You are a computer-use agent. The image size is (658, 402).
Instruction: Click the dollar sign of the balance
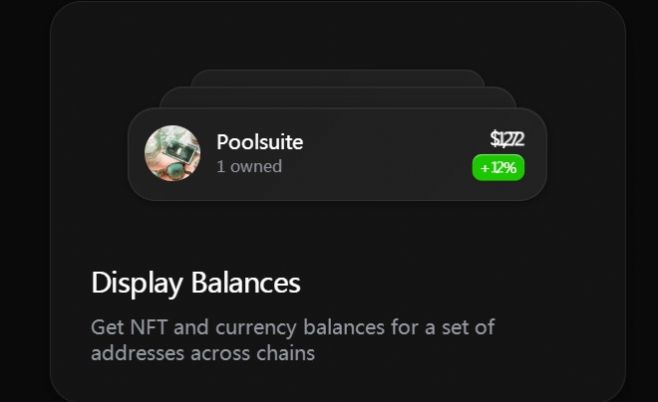pyautogui.click(x=494, y=139)
